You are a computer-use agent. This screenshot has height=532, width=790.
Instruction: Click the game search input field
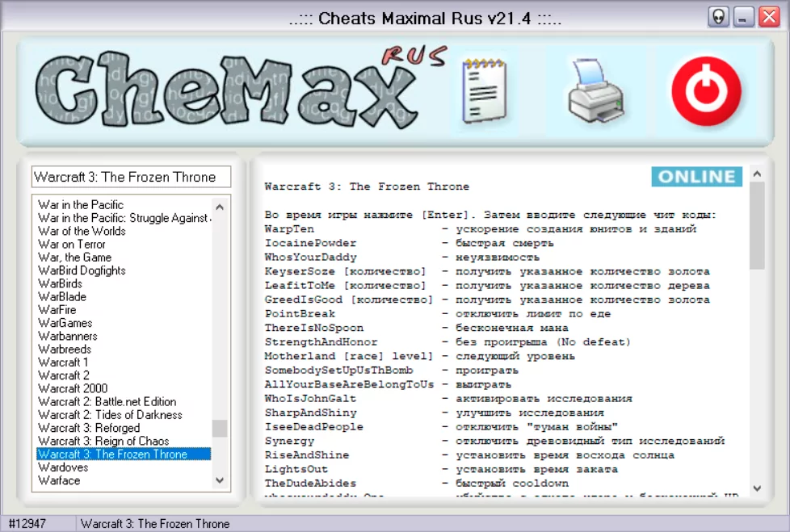[x=131, y=177]
